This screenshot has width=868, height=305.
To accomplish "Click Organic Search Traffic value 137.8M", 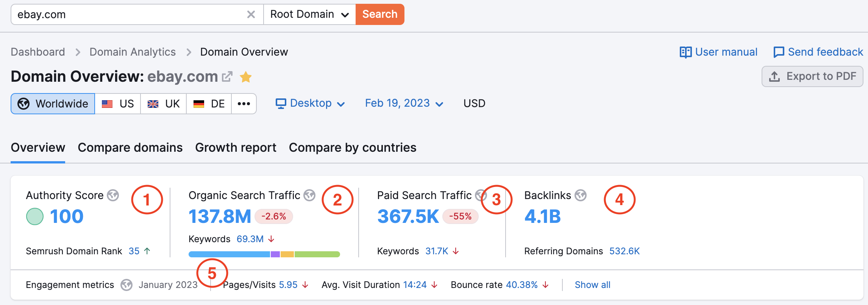I will tap(220, 216).
